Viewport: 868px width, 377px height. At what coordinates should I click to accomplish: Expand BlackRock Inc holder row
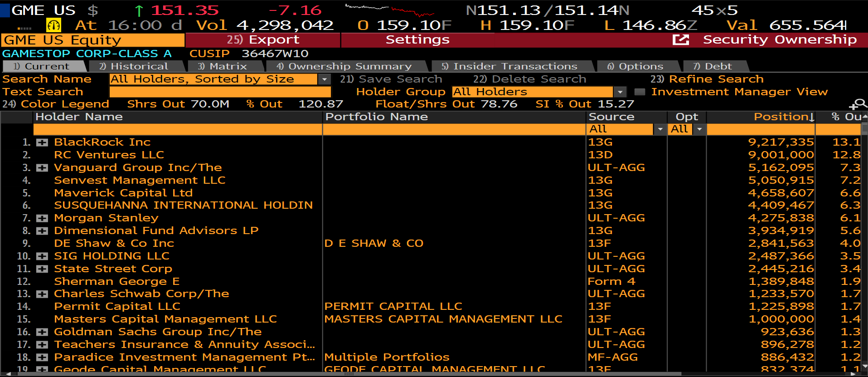pyautogui.click(x=42, y=142)
